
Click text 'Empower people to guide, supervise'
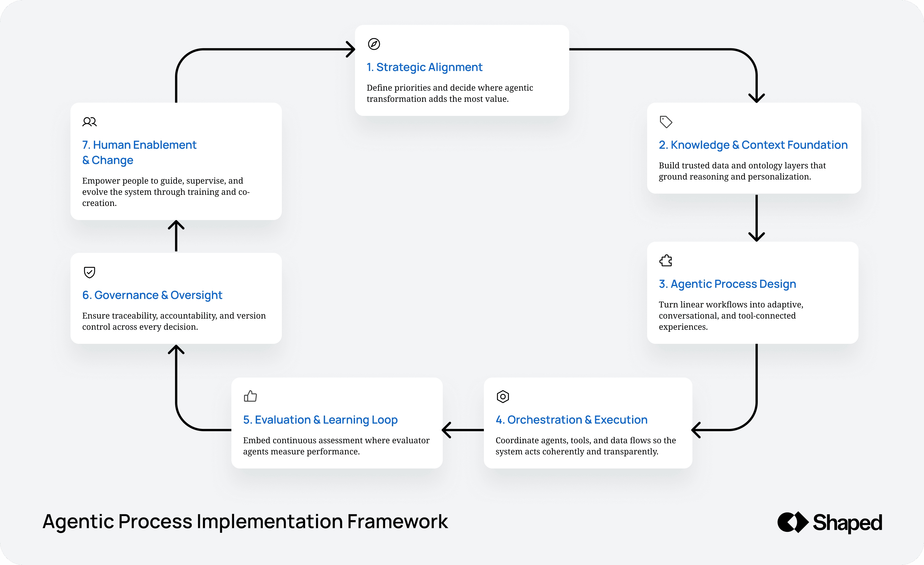(154, 181)
